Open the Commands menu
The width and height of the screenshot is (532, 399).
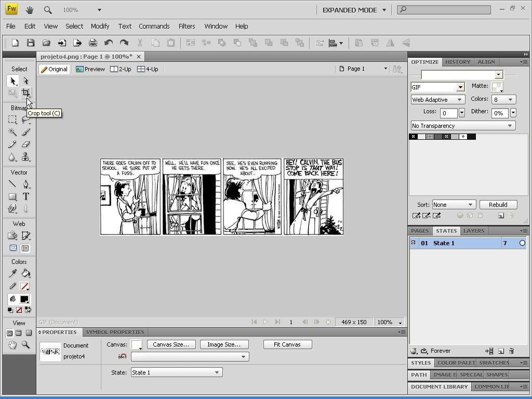coord(154,26)
